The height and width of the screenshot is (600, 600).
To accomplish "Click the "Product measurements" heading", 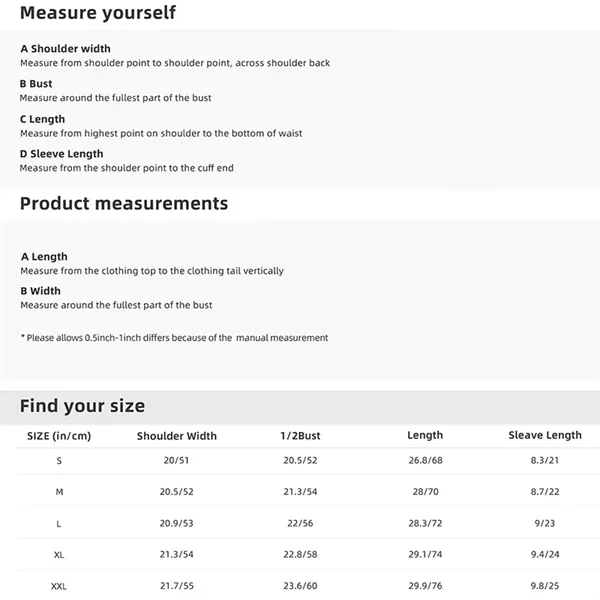I will coord(124,203).
